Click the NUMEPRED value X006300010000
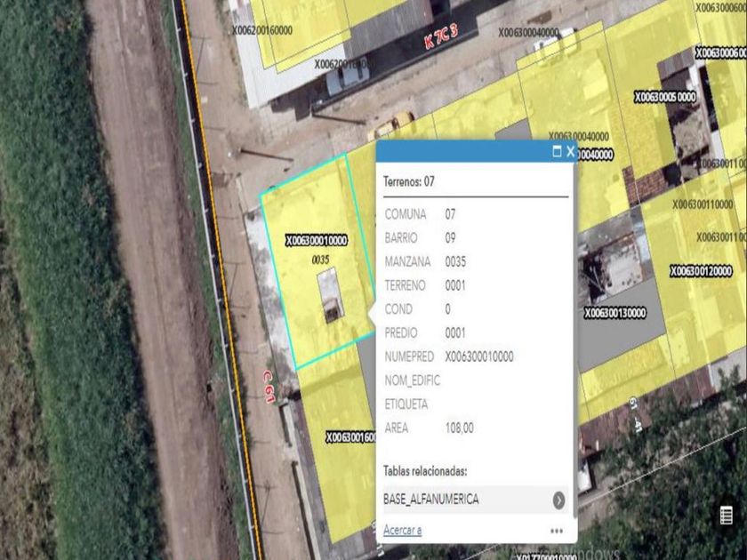Viewport: 747px width, 560px height. click(x=479, y=356)
